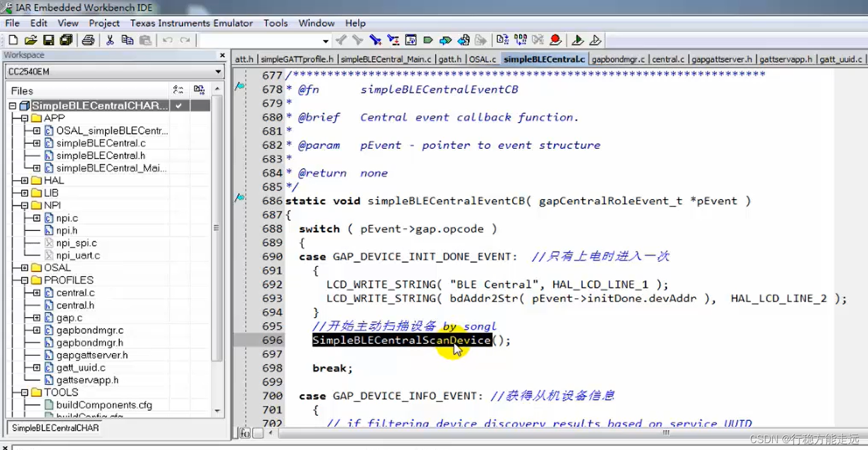Image resolution: width=868 pixels, height=450 pixels.
Task: Click the toolbar quick search input field
Action: click(x=260, y=40)
